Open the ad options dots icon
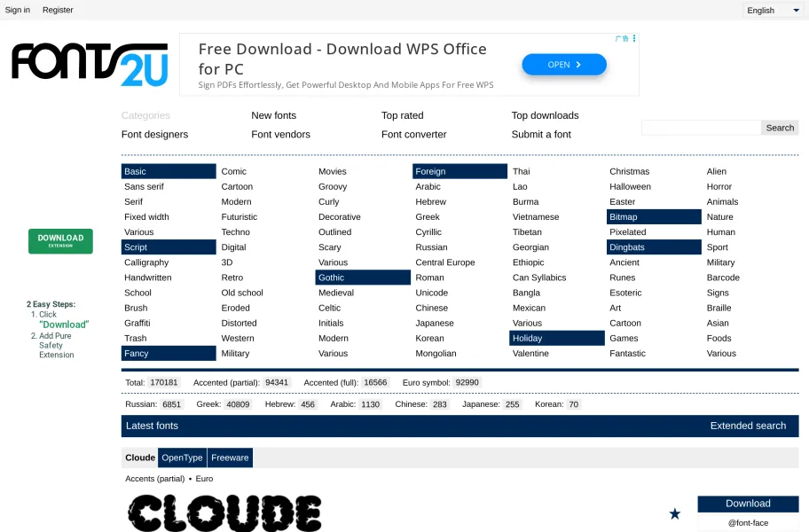 (634, 39)
